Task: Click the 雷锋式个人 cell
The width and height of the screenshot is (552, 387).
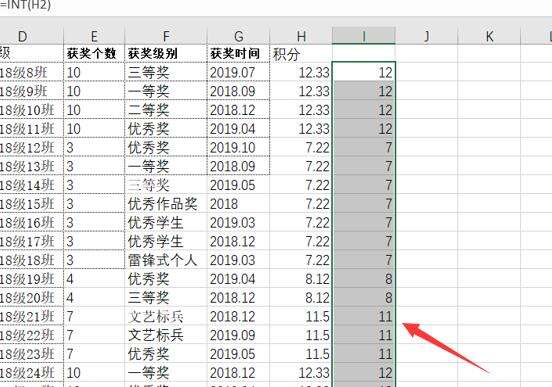Action: (x=166, y=260)
